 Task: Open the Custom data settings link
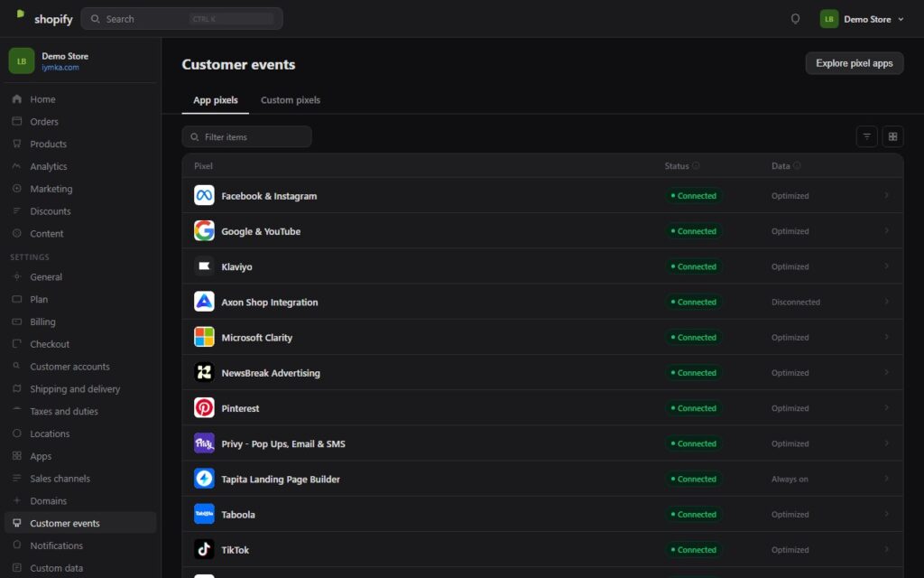coord(80,568)
